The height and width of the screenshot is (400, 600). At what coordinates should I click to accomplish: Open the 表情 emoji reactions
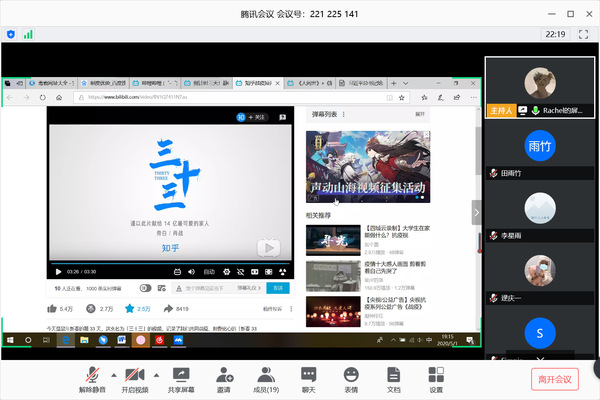[x=351, y=379]
